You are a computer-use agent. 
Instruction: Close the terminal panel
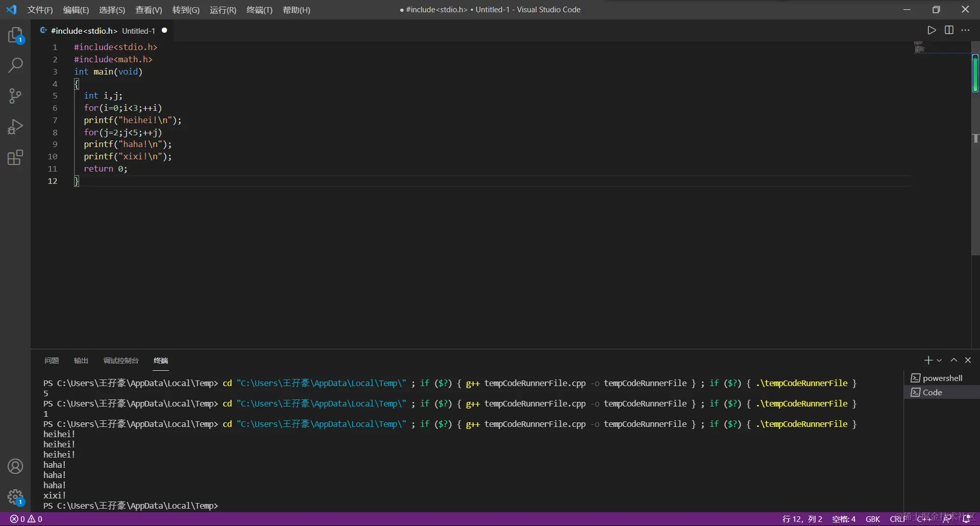tap(968, 360)
